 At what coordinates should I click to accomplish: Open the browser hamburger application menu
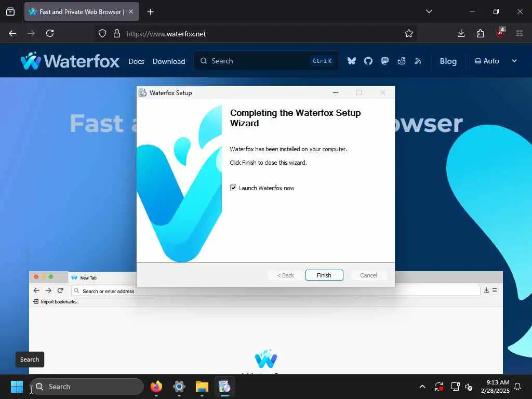pos(520,34)
